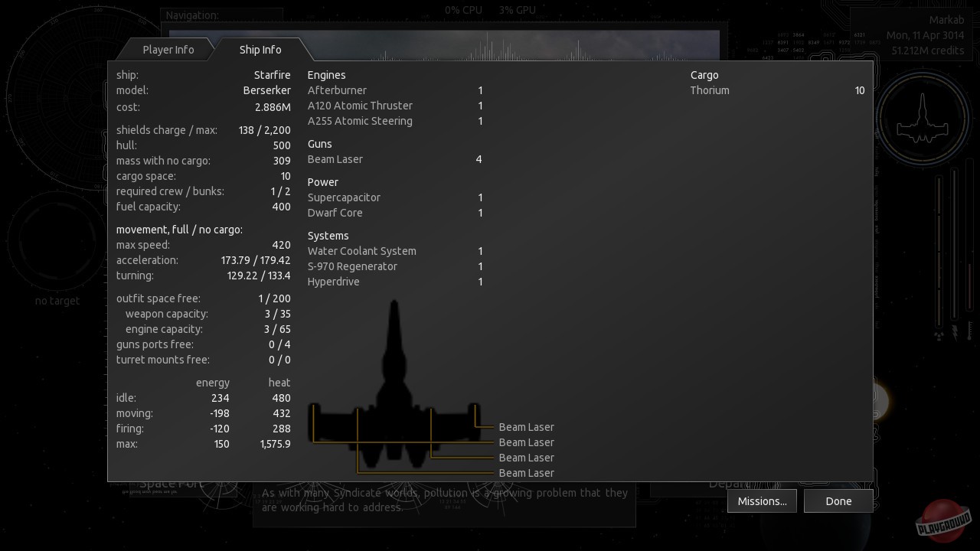
Task: Switch to the Player Info tab
Action: click(168, 50)
